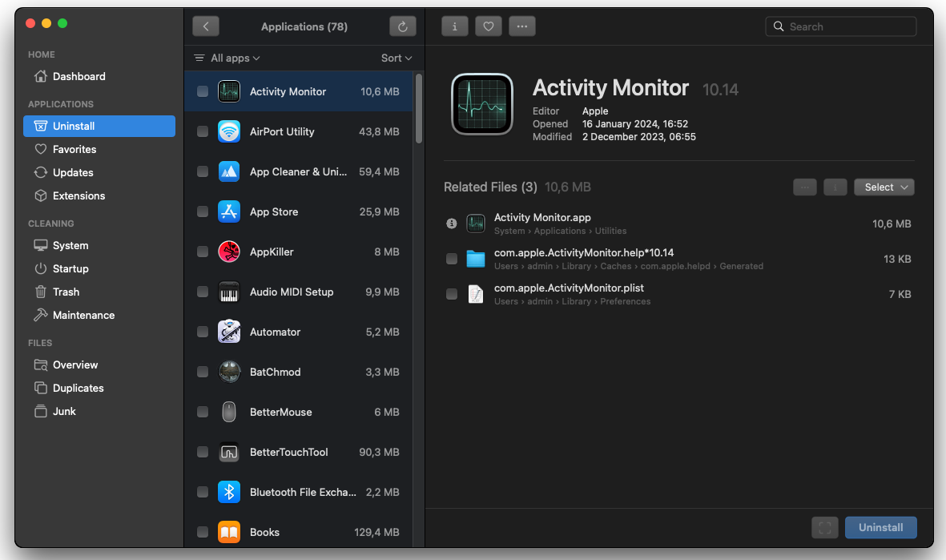The width and height of the screenshot is (946, 560).
Task: Click the back arrow button in Applications header
Action: tap(206, 26)
